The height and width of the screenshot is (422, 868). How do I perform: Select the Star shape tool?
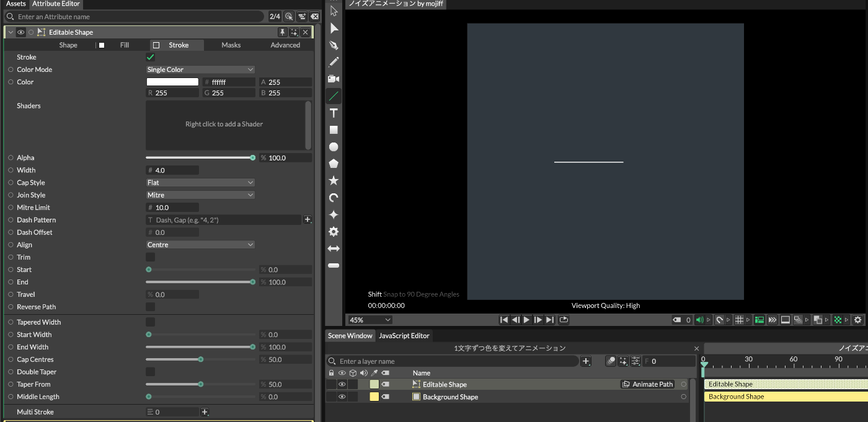tap(334, 180)
